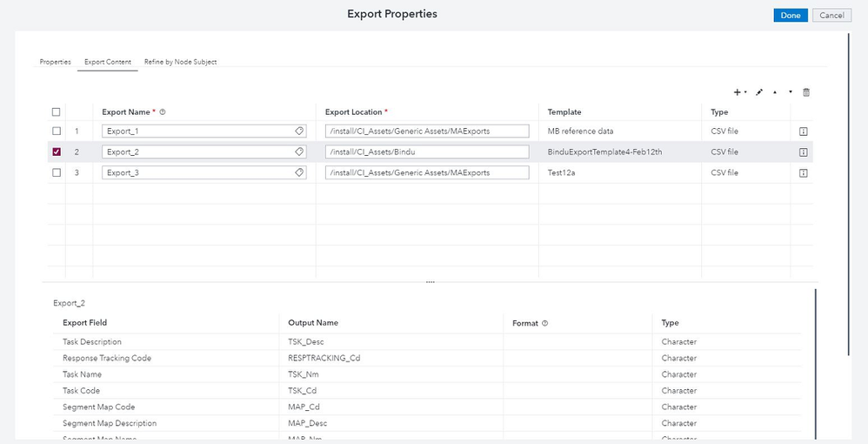Click the Export_2 fields list scrollbar
This screenshot has width=868, height=444.
pos(816,364)
